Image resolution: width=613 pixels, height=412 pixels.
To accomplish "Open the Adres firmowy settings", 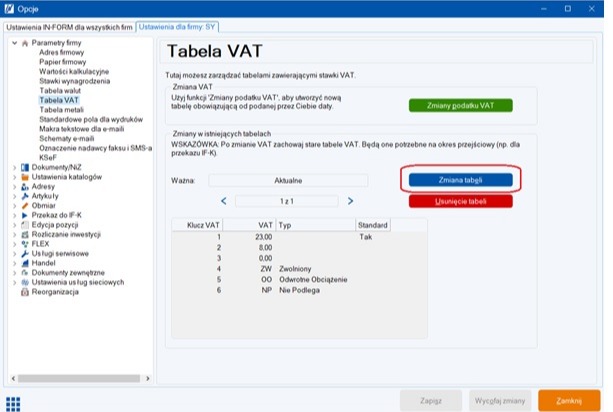I will click(61, 52).
